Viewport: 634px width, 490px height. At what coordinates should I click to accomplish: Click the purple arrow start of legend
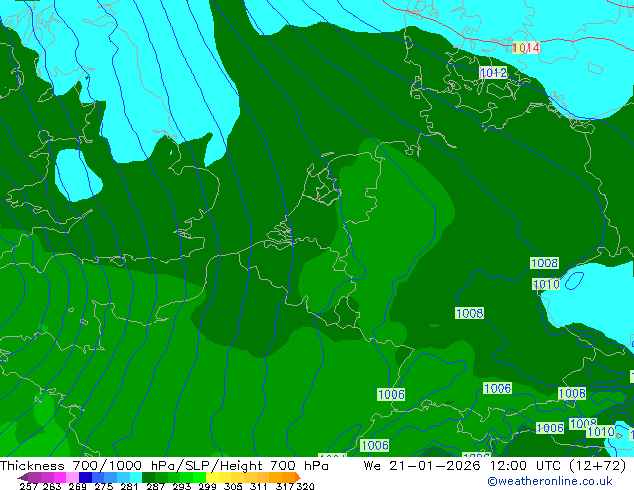22,477
